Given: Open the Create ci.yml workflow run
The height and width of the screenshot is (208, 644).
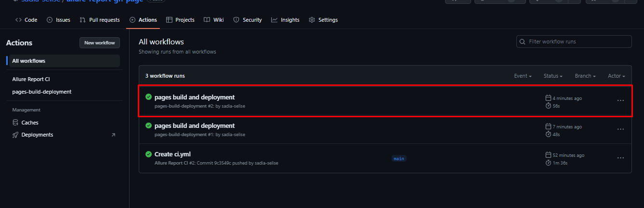Looking at the screenshot, I should (172, 154).
